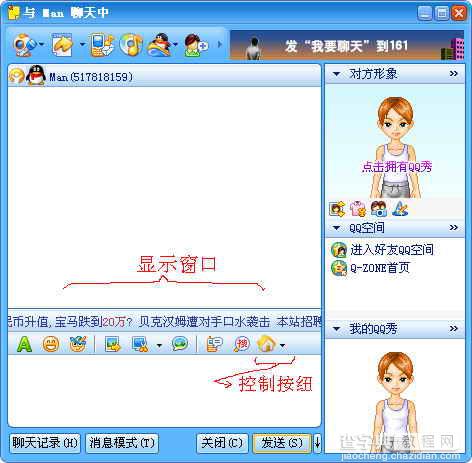The height and width of the screenshot is (463, 472).
Task: Click the photo camera couple icon
Action: 379,209
